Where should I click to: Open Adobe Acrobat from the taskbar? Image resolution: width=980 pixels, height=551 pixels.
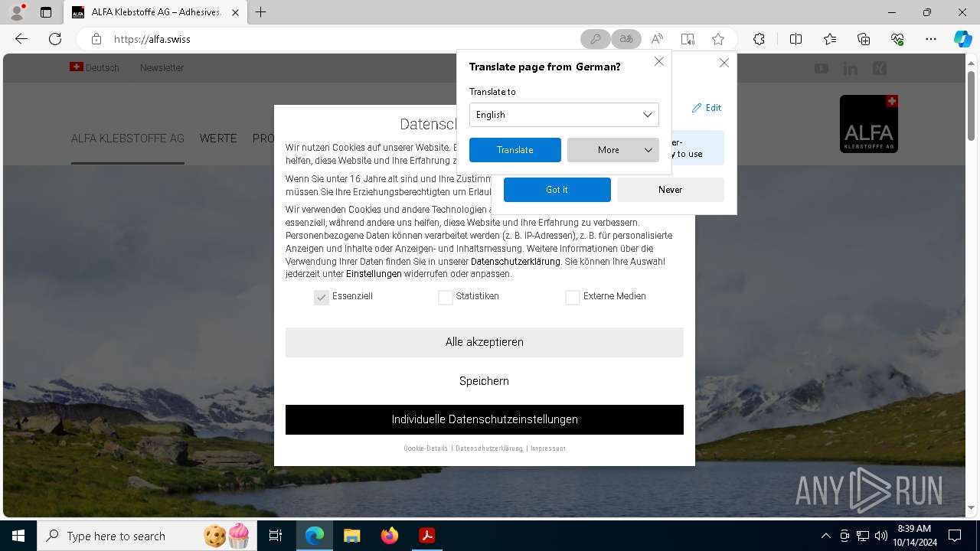426,536
